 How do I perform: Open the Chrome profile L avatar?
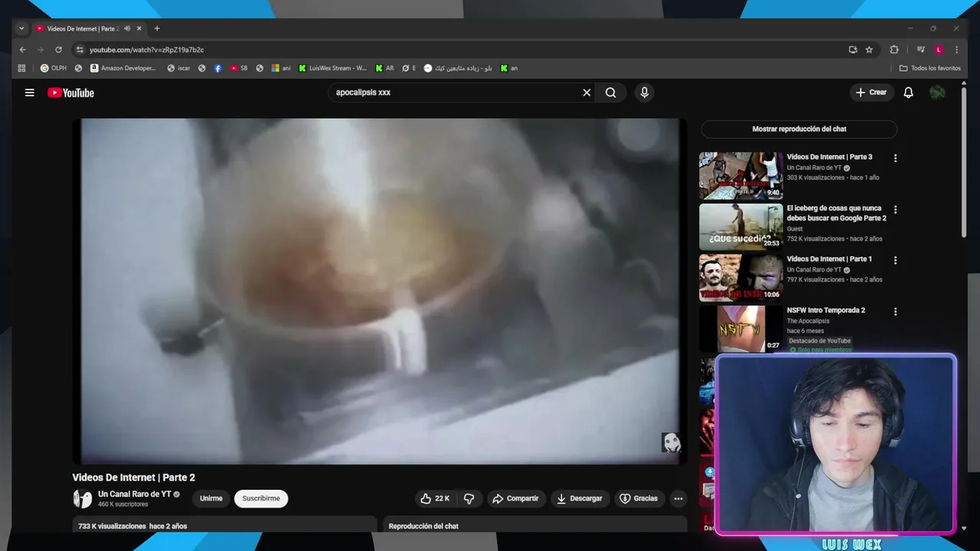[939, 50]
